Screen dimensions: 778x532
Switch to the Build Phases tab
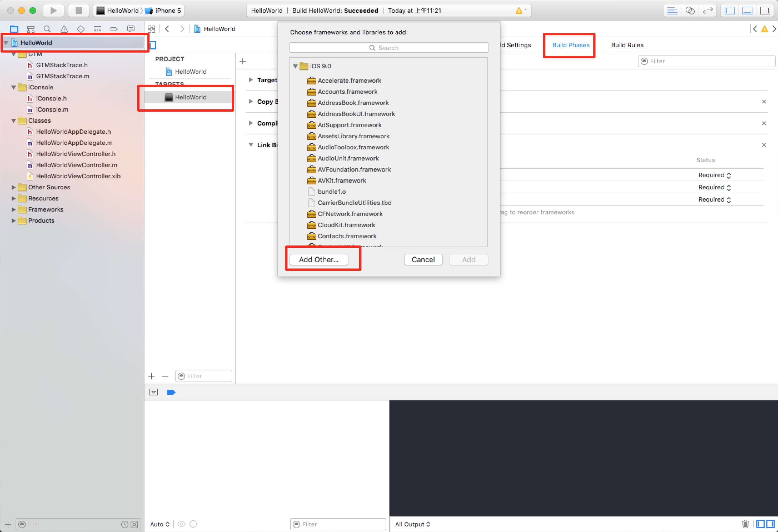click(x=571, y=45)
